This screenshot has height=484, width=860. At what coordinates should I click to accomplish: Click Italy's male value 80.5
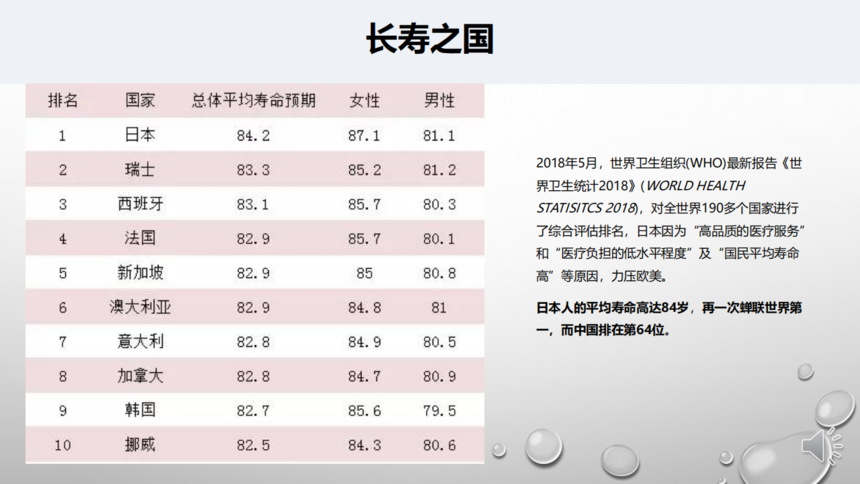click(439, 342)
